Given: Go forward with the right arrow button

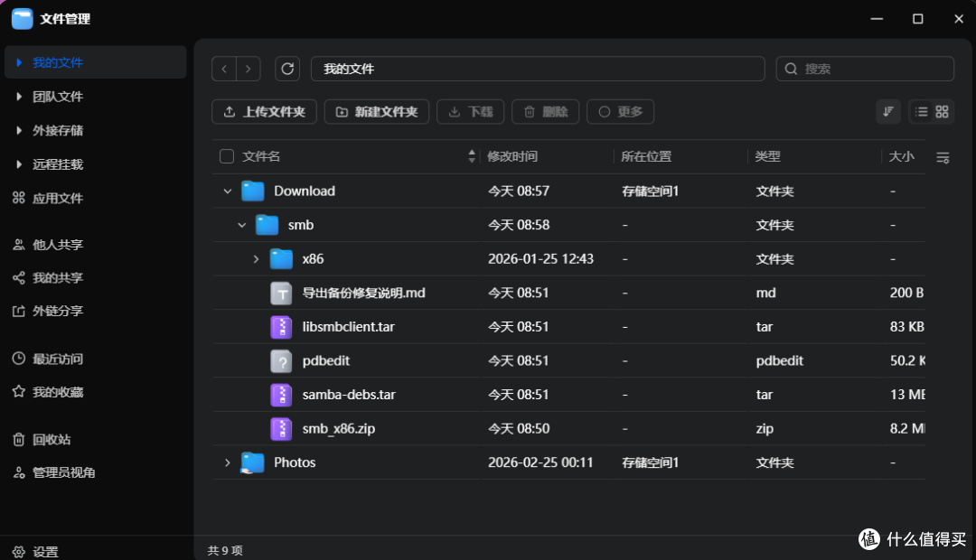Looking at the screenshot, I should pos(249,69).
